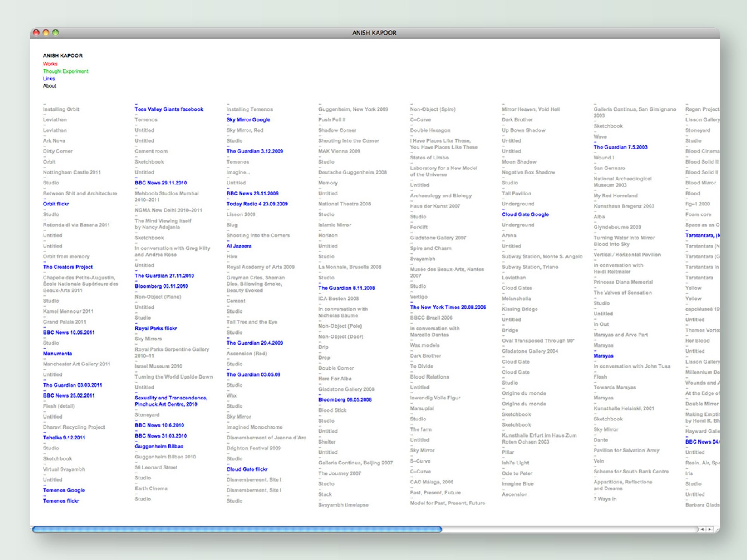Open Today Radio 4 23.09.2009 link
This screenshot has height=560, width=747.
click(257, 204)
